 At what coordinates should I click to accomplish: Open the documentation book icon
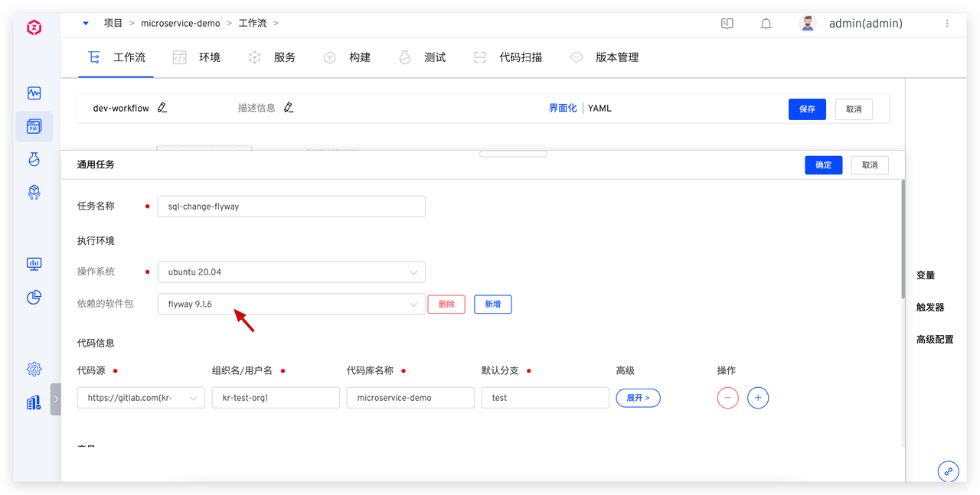coord(727,24)
